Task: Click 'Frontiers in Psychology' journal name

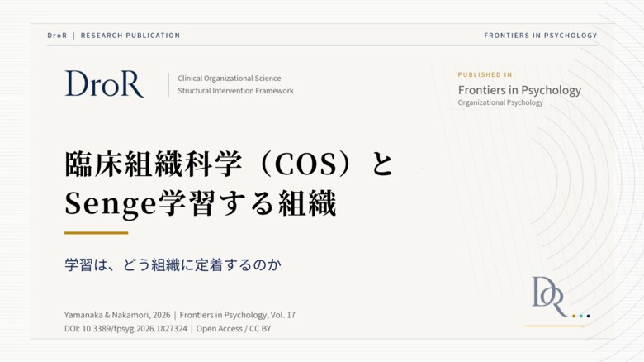Action: pyautogui.click(x=519, y=90)
